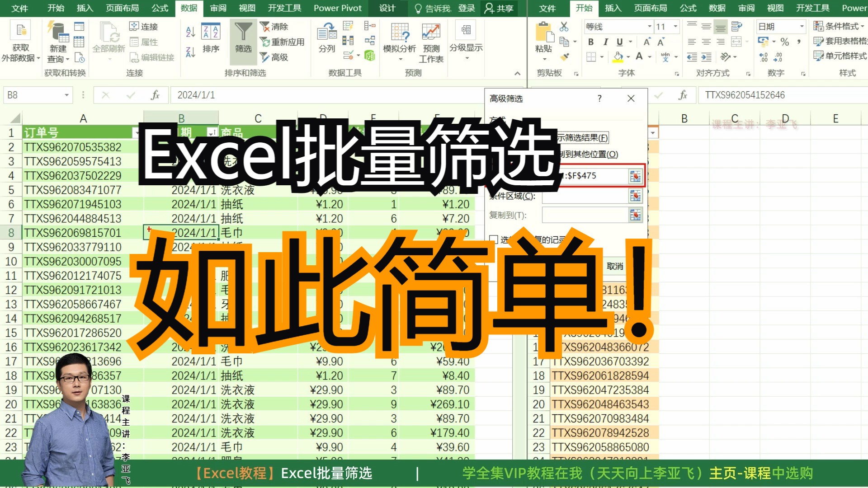Toggle underline formatting
This screenshot has height=488, width=868.
619,42
